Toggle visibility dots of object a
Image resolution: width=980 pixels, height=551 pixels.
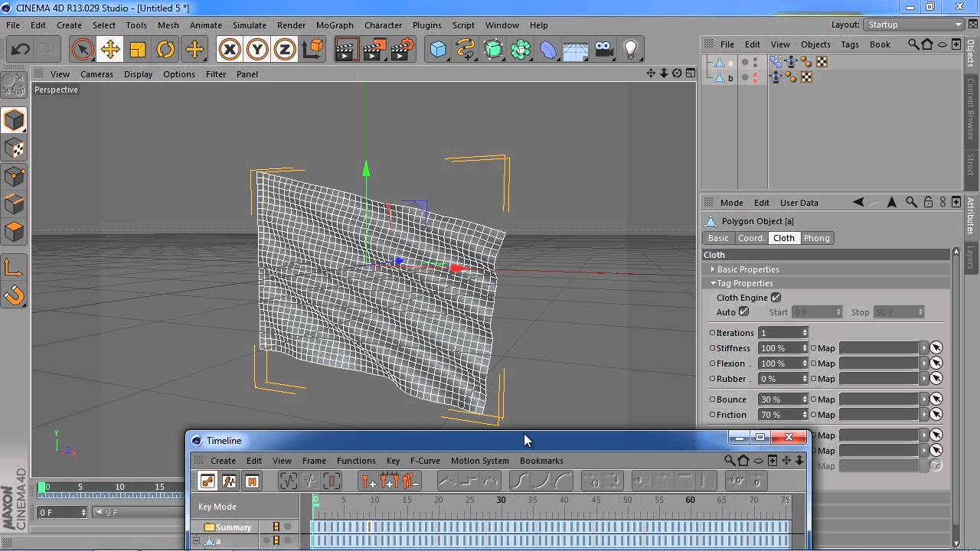point(755,63)
